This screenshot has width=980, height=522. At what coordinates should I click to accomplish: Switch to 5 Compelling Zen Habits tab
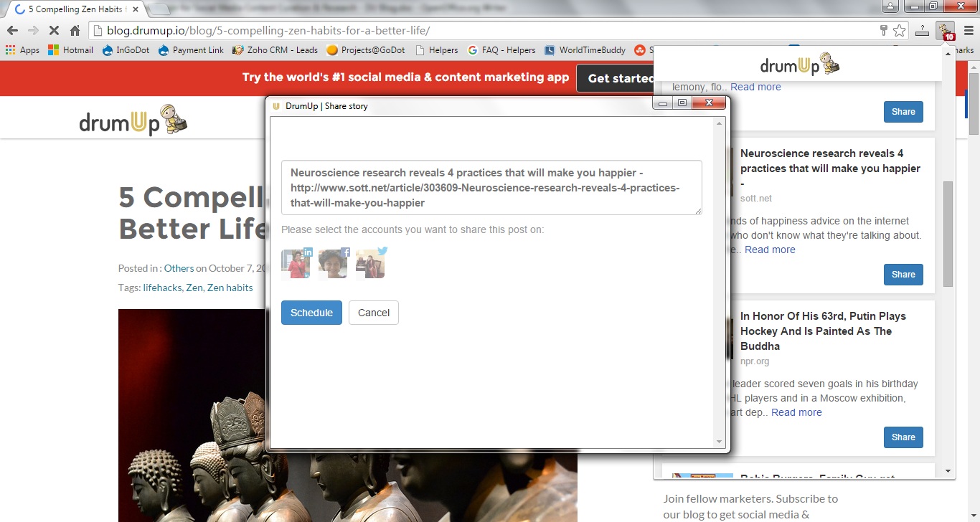[x=75, y=9]
